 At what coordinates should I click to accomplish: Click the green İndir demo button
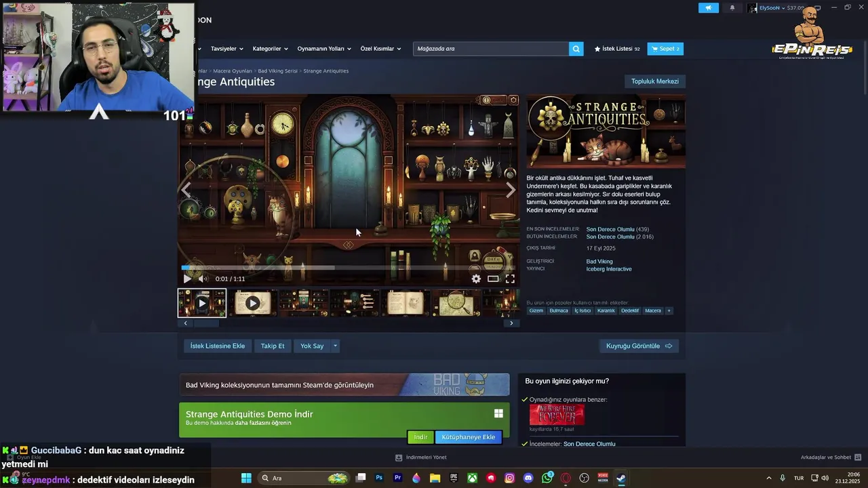pyautogui.click(x=420, y=437)
